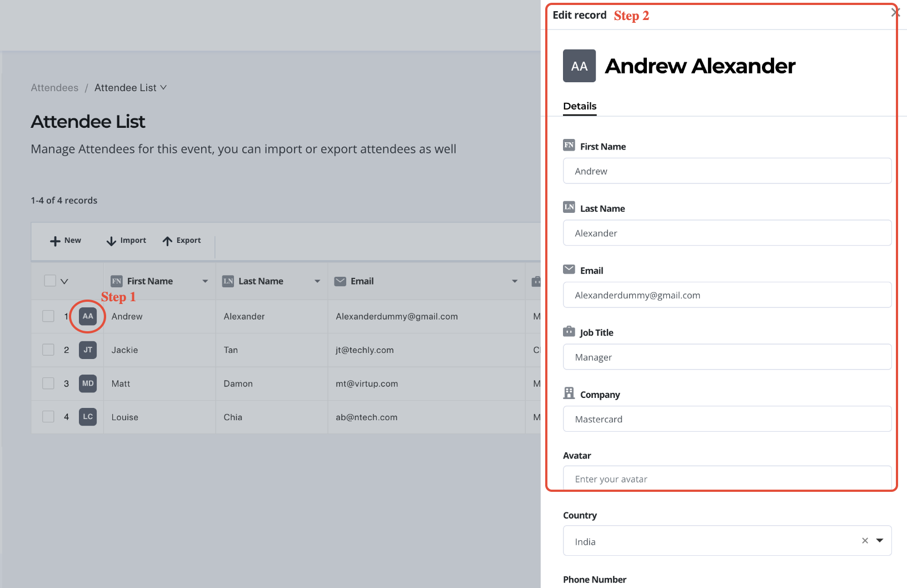
Task: Clear India from the Country field
Action: pyautogui.click(x=865, y=540)
